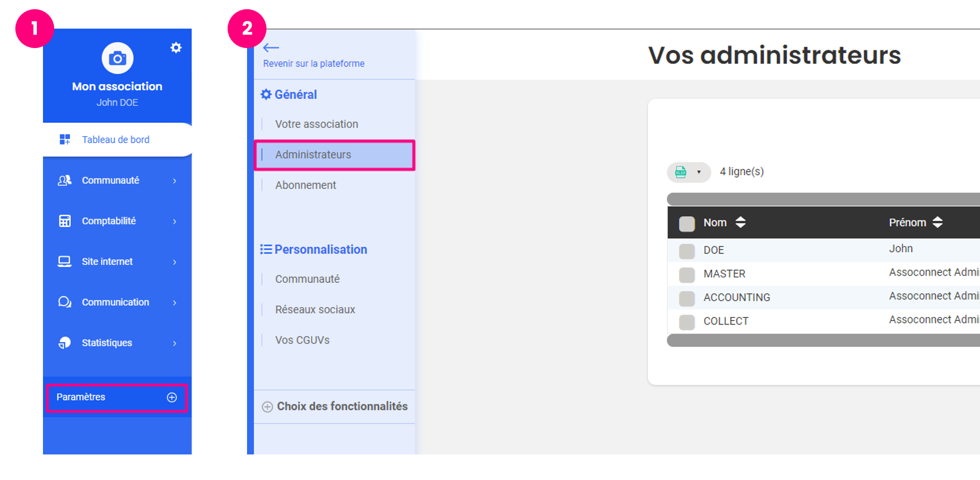Click the back arrow above Revenir sur la plateforme
Image resolution: width=980 pixels, height=480 pixels.
click(x=271, y=48)
